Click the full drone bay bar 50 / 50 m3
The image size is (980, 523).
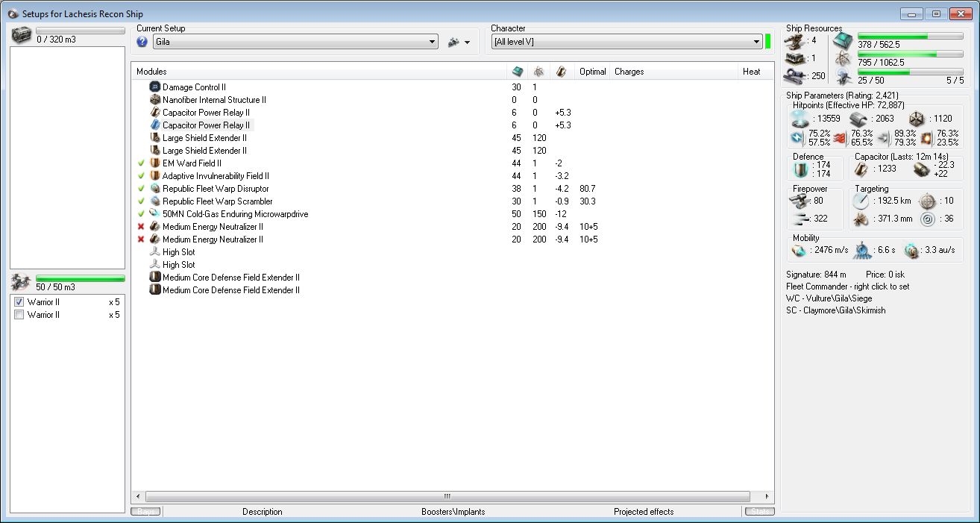point(81,278)
